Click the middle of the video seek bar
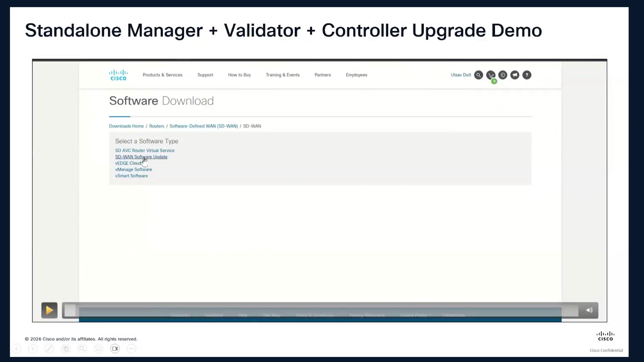Image resolution: width=644 pixels, height=362 pixels. tap(321, 310)
